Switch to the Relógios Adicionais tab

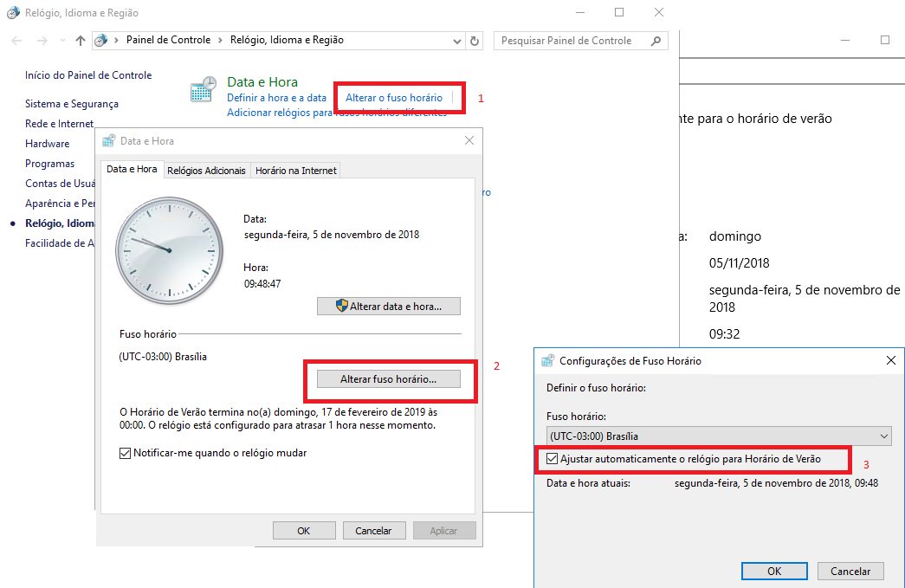[207, 171]
